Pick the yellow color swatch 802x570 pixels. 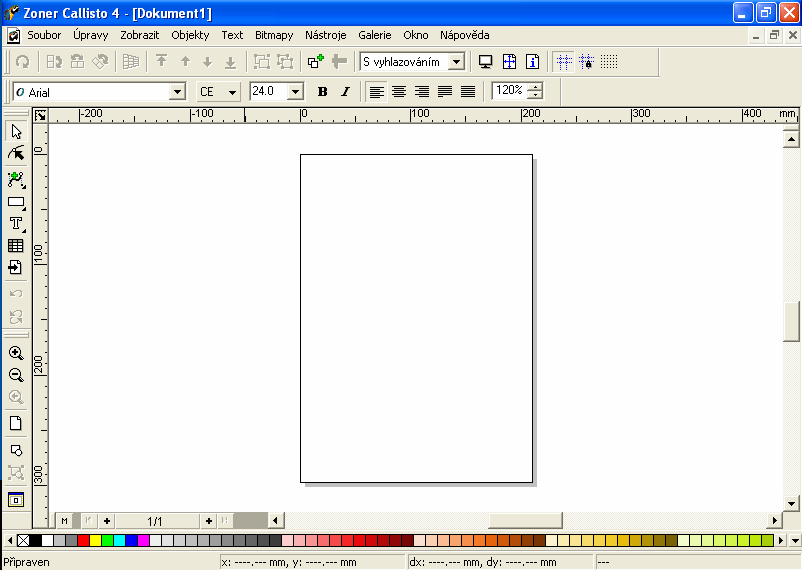96,540
